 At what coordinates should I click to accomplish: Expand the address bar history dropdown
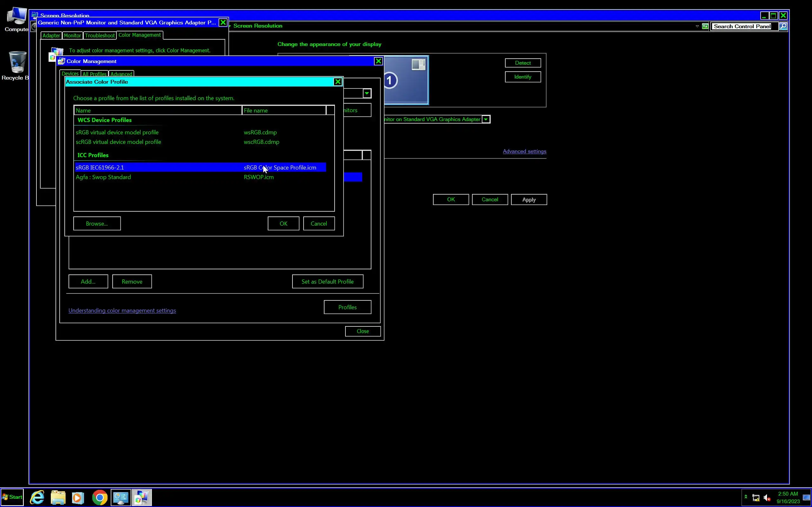[x=697, y=26]
